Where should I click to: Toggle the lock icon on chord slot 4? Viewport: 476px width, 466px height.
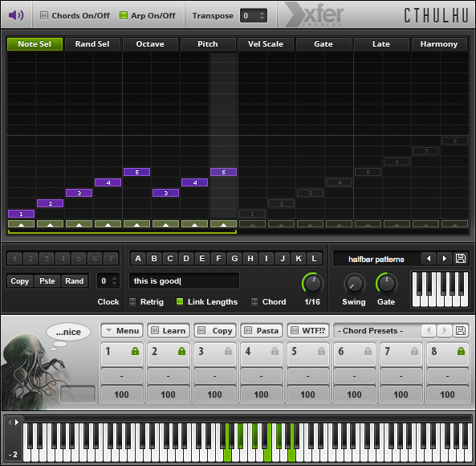(x=275, y=351)
